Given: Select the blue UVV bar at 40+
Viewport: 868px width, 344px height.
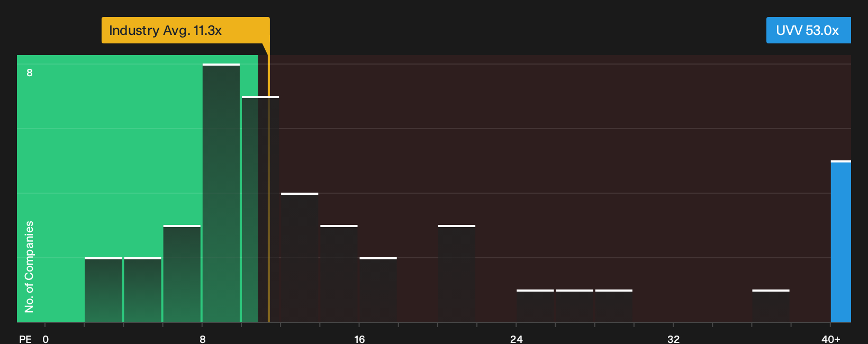Looking at the screenshot, I should click(x=840, y=241).
